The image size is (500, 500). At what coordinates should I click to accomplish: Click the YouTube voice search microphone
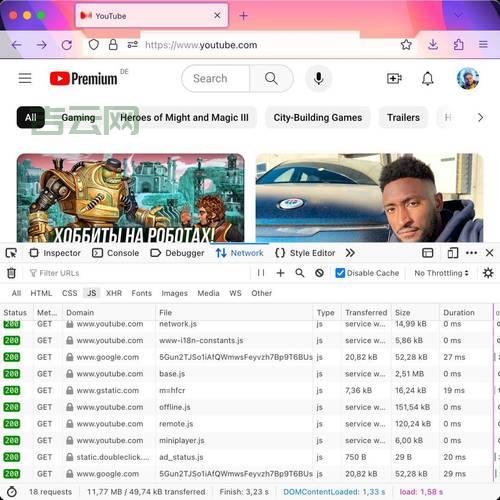[x=319, y=79]
